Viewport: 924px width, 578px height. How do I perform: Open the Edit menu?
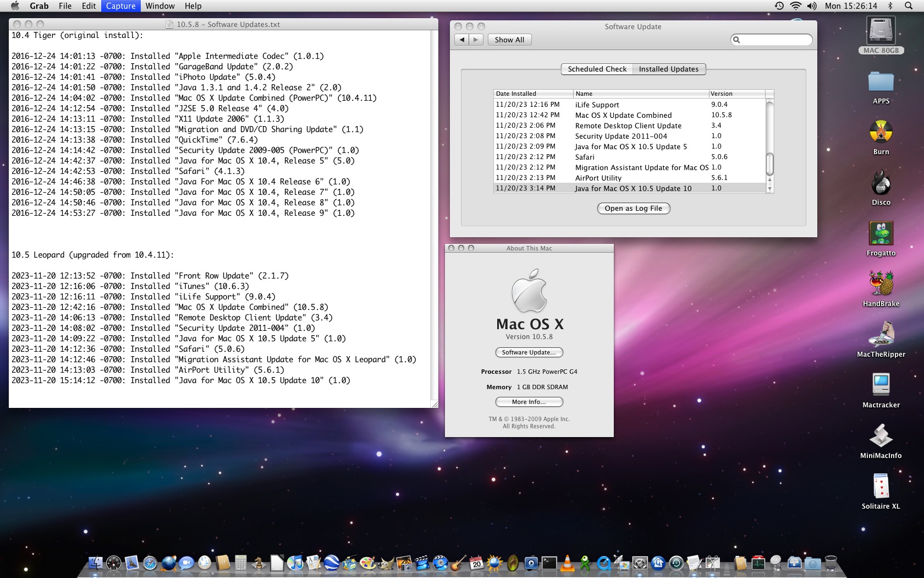89,6
